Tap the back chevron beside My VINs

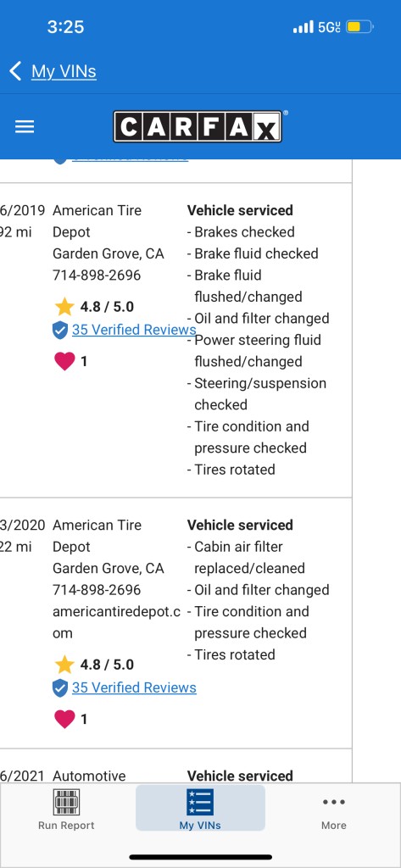(x=15, y=71)
